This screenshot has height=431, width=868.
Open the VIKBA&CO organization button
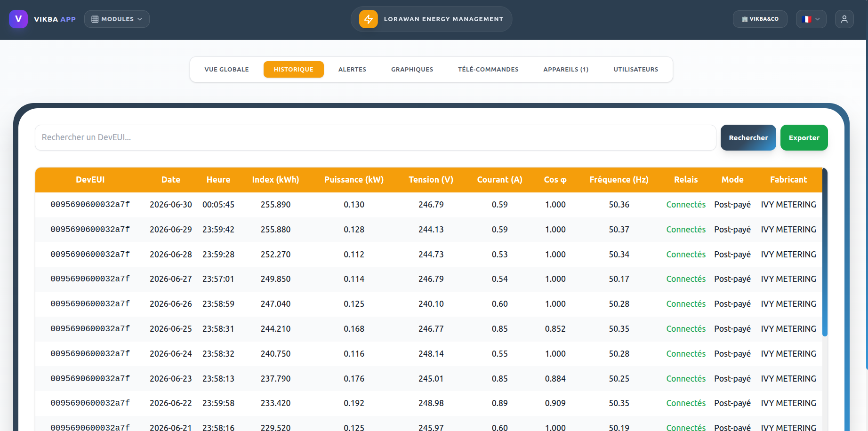click(x=760, y=19)
